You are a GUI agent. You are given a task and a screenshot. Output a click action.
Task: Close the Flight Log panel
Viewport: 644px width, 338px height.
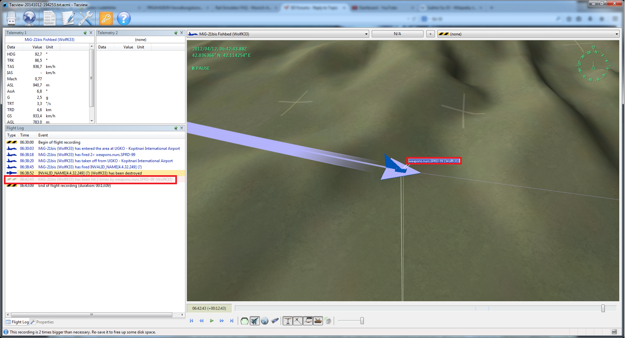tap(182, 128)
